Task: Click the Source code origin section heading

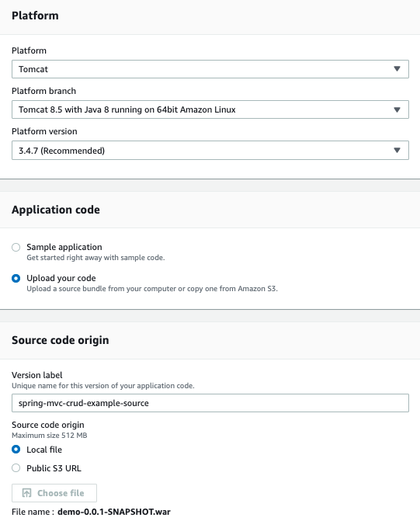Action: pos(60,340)
